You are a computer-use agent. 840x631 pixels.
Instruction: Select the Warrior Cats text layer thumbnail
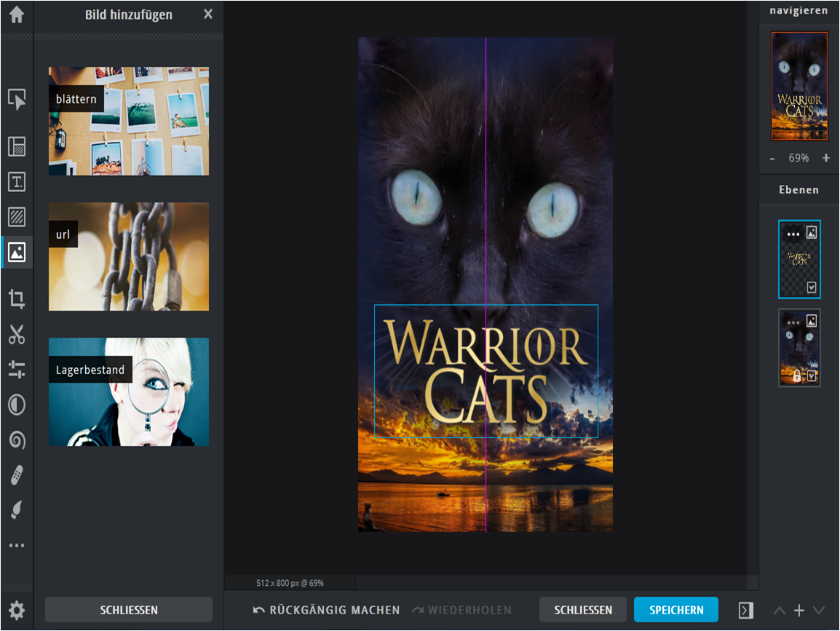(799, 259)
